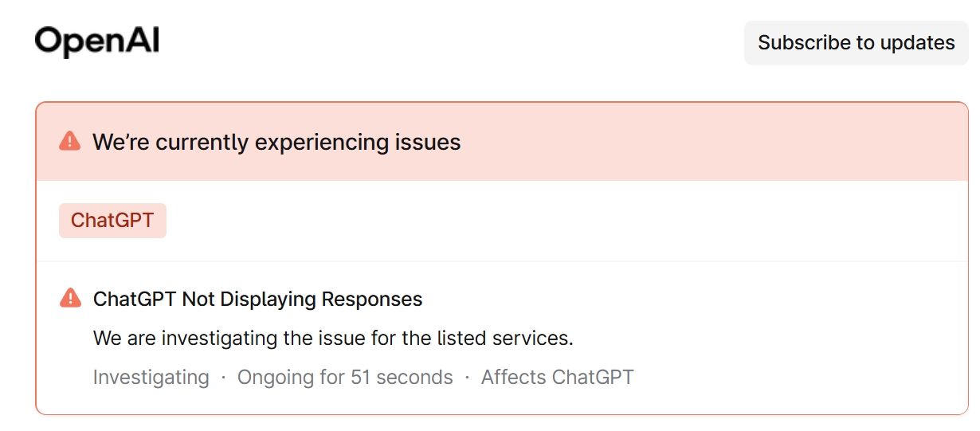The width and height of the screenshot is (980, 431).
Task: Open the ChatGPT Not Displaying Responses incident
Action: tap(257, 299)
